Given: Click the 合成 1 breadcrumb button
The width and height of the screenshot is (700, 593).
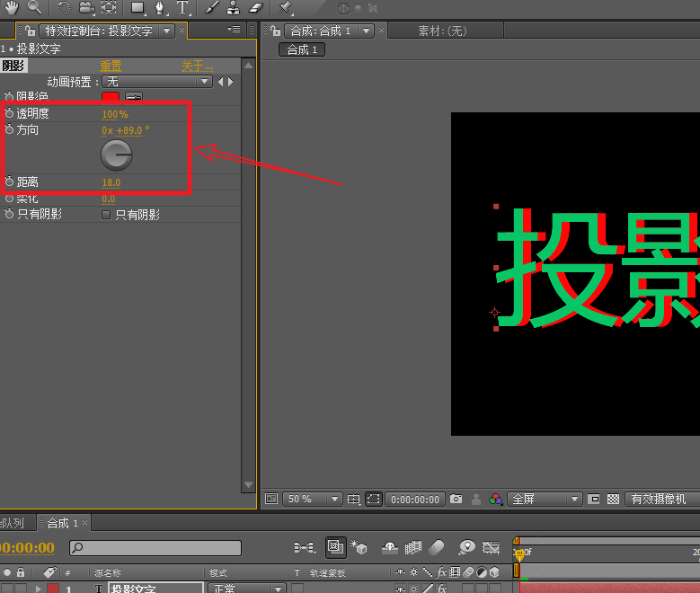Looking at the screenshot, I should (302, 49).
